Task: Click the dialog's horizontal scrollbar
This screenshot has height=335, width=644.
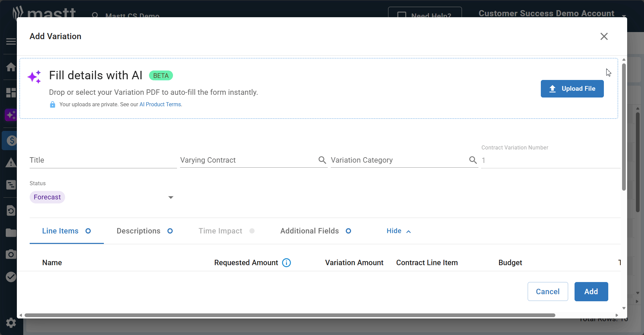Action: pos(290,315)
